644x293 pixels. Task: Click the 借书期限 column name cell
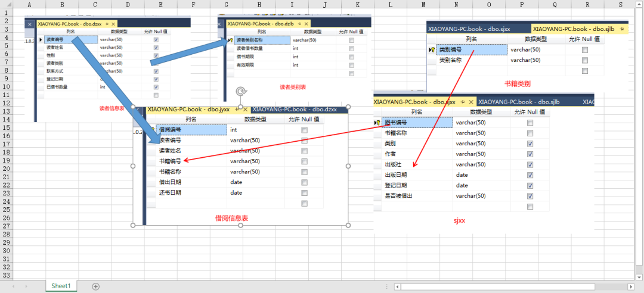(263, 57)
